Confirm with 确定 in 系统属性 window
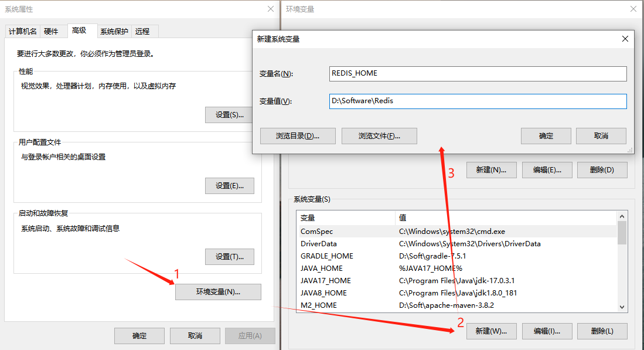644x350 pixels. tap(139, 335)
